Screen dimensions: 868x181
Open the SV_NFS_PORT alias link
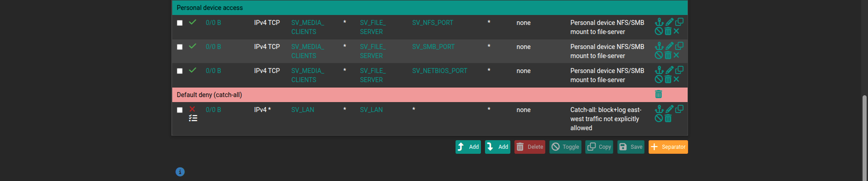click(432, 23)
